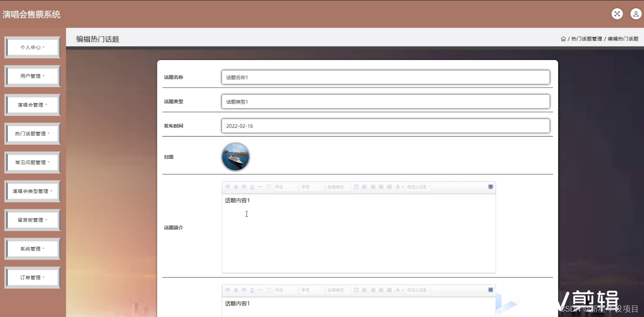
Task: Click the 演唱会售票系统 site title
Action: [x=32, y=14]
